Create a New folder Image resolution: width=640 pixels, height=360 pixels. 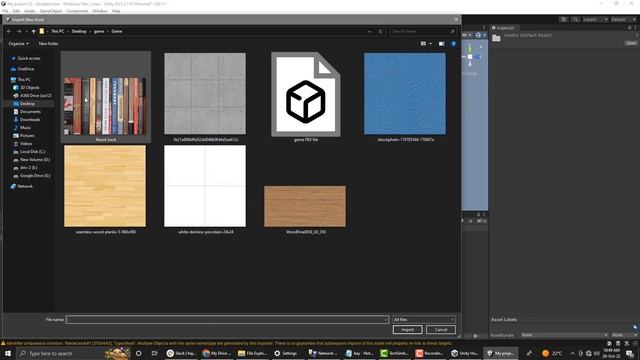(48, 44)
